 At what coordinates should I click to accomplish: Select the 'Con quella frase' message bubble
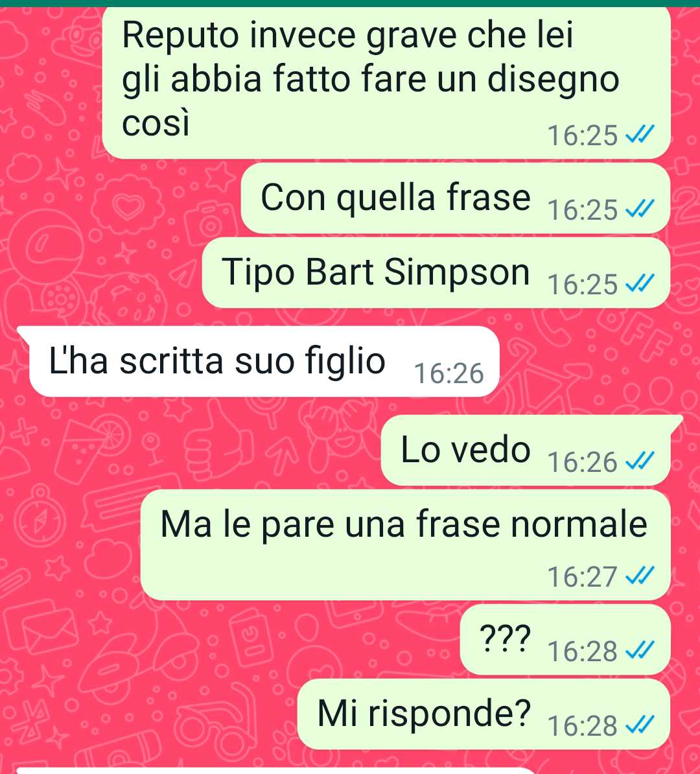(455, 198)
